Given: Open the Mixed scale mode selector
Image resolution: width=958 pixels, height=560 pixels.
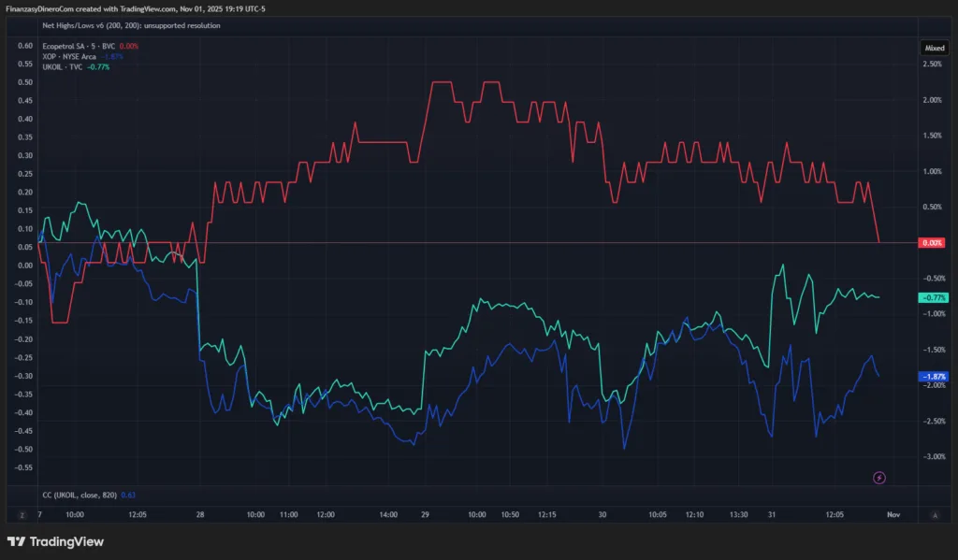Looking at the screenshot, I should [934, 46].
